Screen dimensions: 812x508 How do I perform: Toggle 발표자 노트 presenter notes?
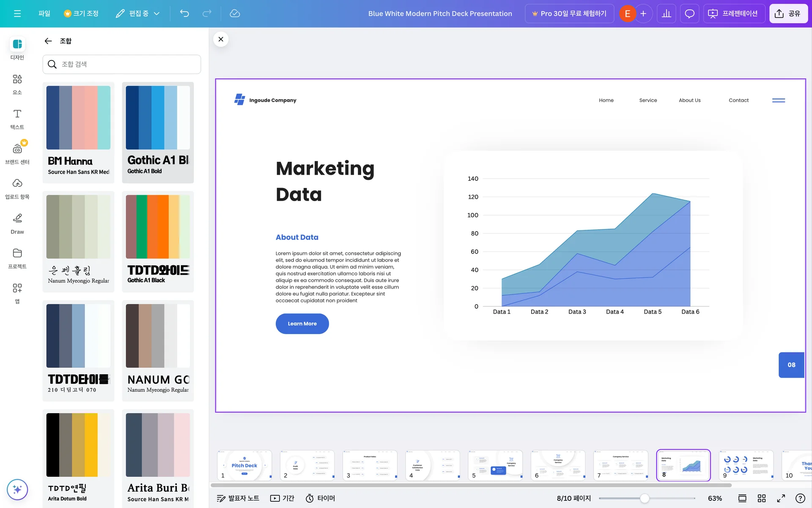coord(238,498)
